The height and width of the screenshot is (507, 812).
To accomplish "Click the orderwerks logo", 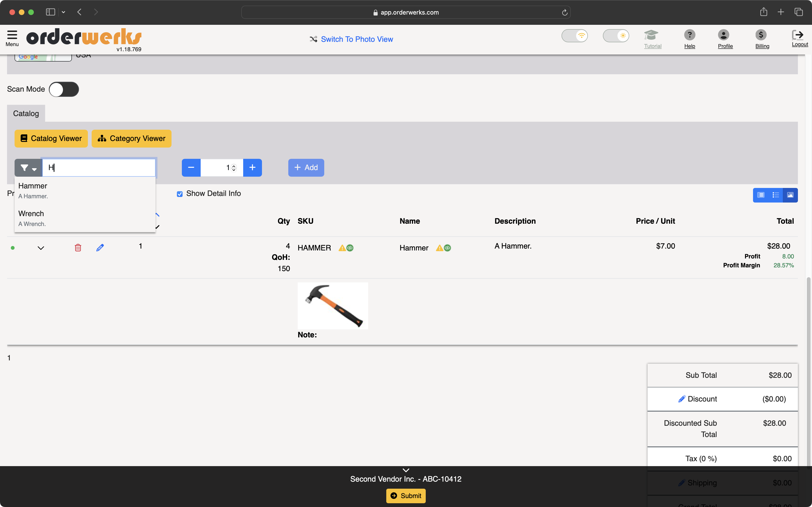I will 84,37.
